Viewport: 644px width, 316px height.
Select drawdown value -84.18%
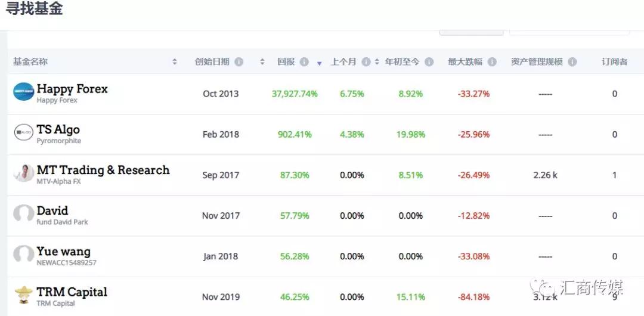coord(473,297)
